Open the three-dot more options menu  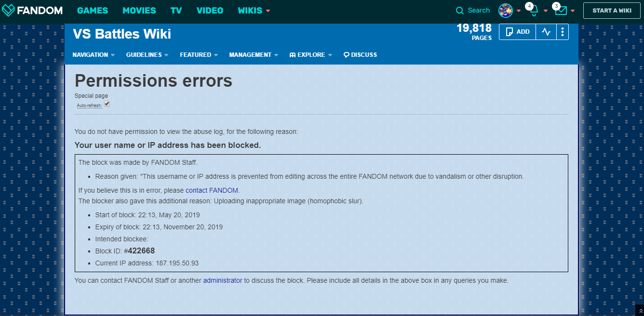tap(563, 32)
